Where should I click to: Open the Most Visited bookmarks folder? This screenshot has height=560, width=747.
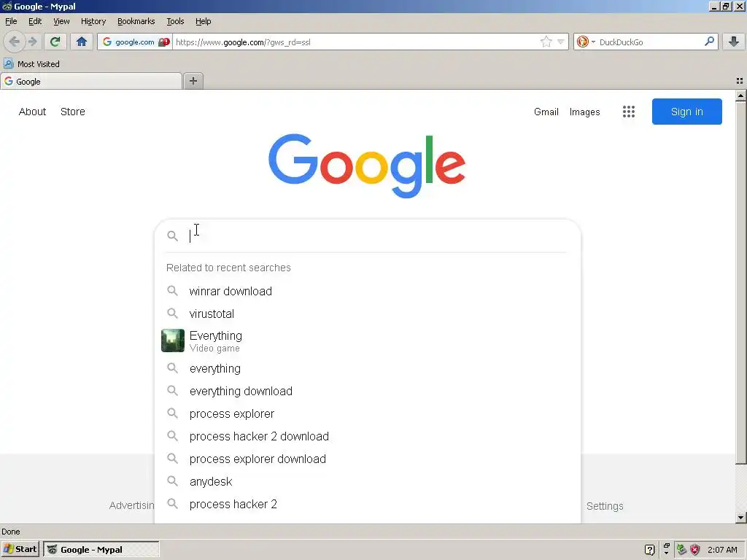click(x=31, y=64)
